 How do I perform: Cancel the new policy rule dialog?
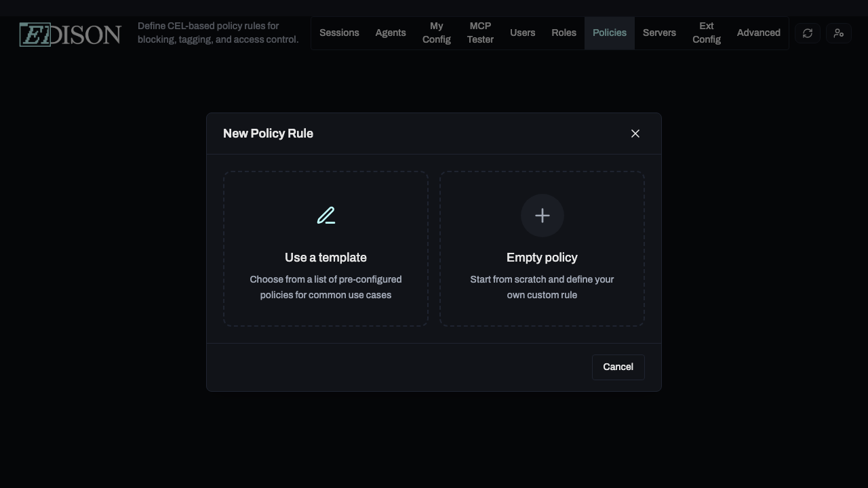point(618,367)
